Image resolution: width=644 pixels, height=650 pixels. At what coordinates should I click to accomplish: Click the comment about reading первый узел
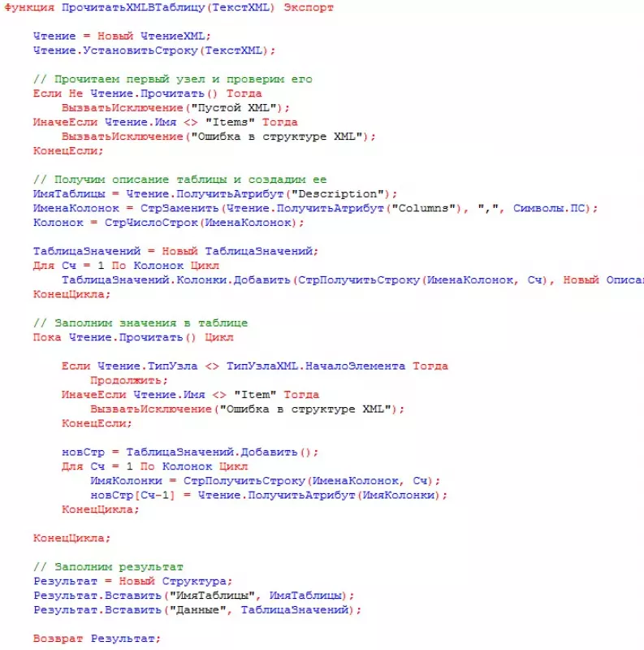172,80
